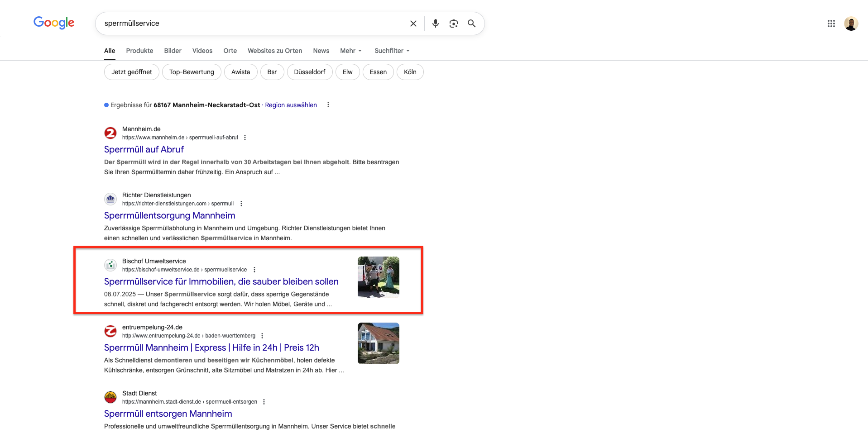Open more options for Stadt Dienst result
This screenshot has height=433, width=868.
264,402
